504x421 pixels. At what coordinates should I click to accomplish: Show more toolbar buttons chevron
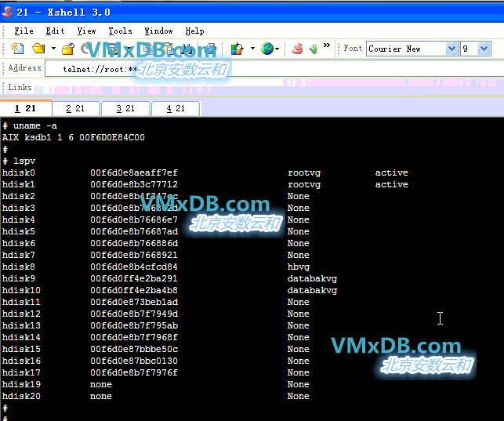pos(327,45)
